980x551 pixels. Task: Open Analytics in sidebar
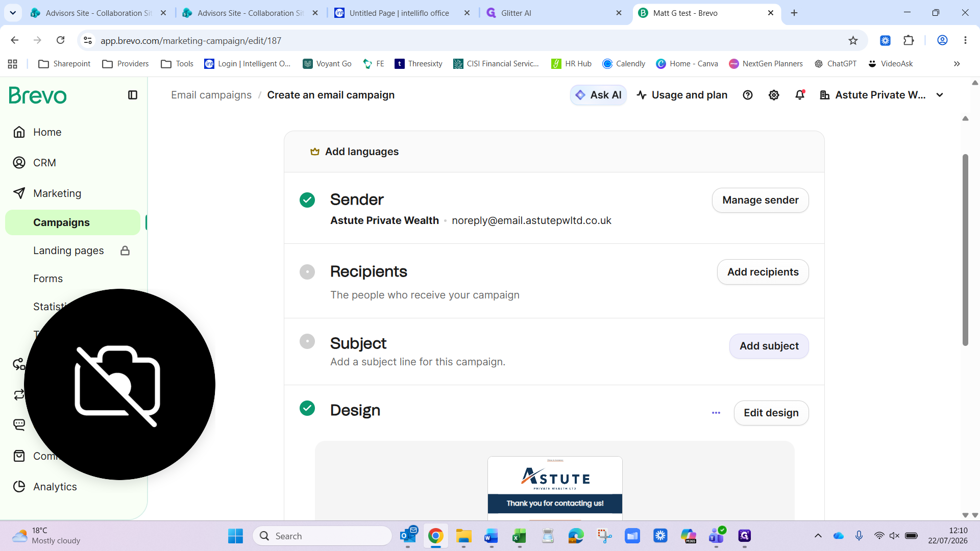click(55, 487)
